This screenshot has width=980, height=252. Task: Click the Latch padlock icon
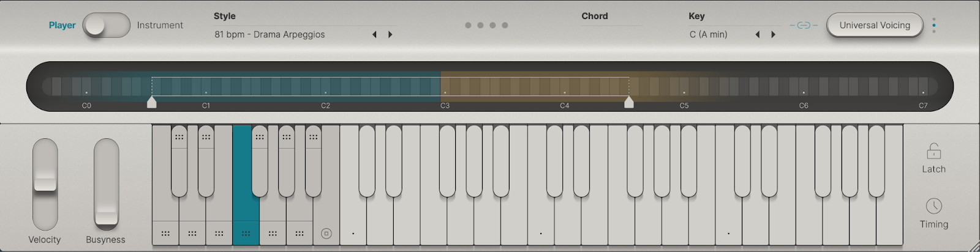coord(933,151)
